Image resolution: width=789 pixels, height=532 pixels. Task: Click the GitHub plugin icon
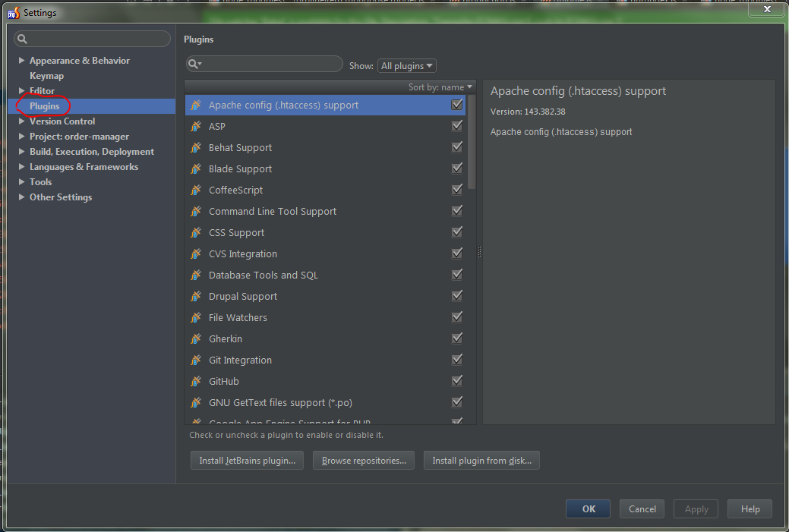coord(196,381)
